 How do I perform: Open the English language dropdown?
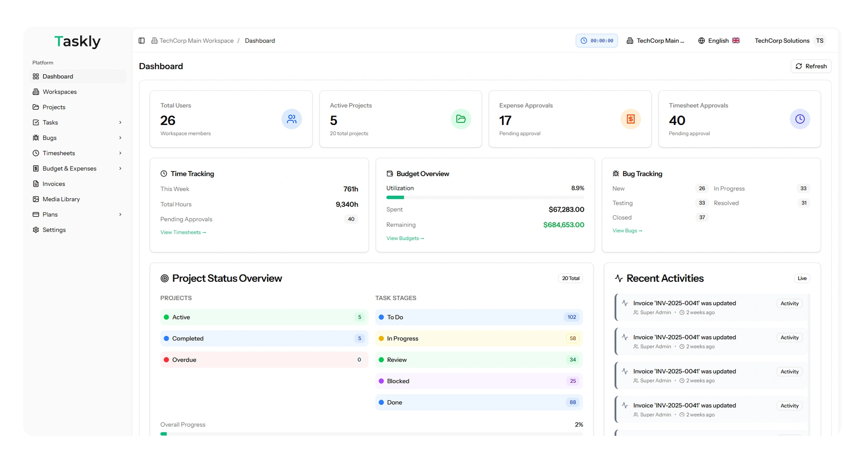[719, 40]
